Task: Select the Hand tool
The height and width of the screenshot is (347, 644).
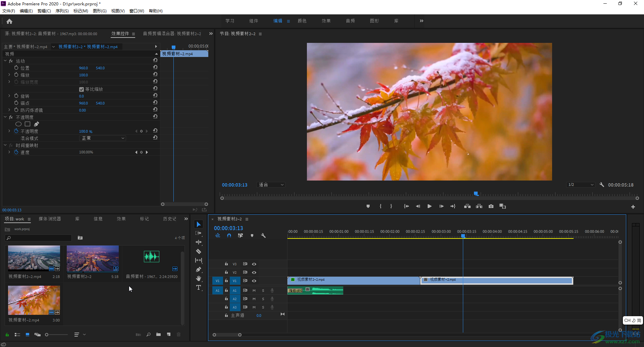Action: pyautogui.click(x=199, y=278)
